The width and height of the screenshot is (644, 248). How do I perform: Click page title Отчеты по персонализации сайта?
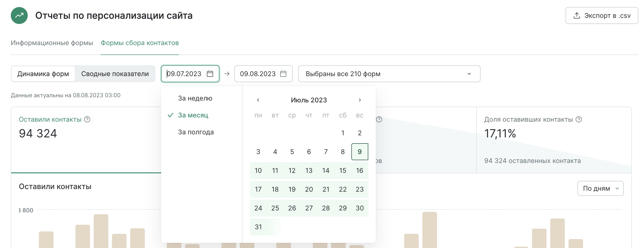tap(114, 15)
